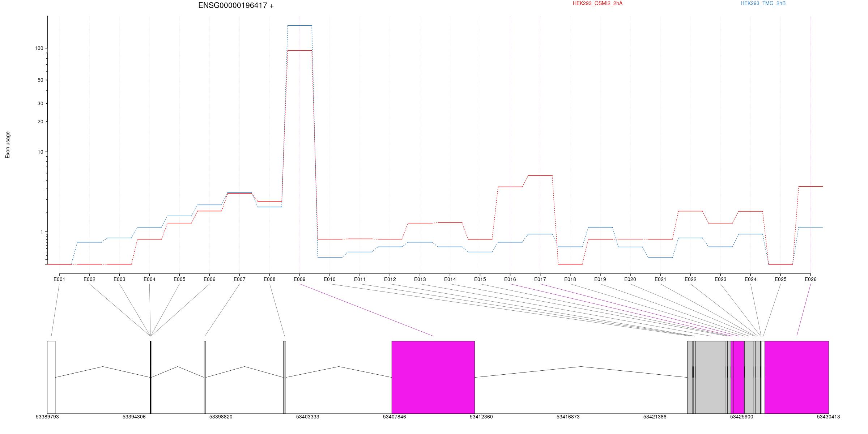Click exon label E014
The height and width of the screenshot is (434, 868).
pyautogui.click(x=450, y=279)
